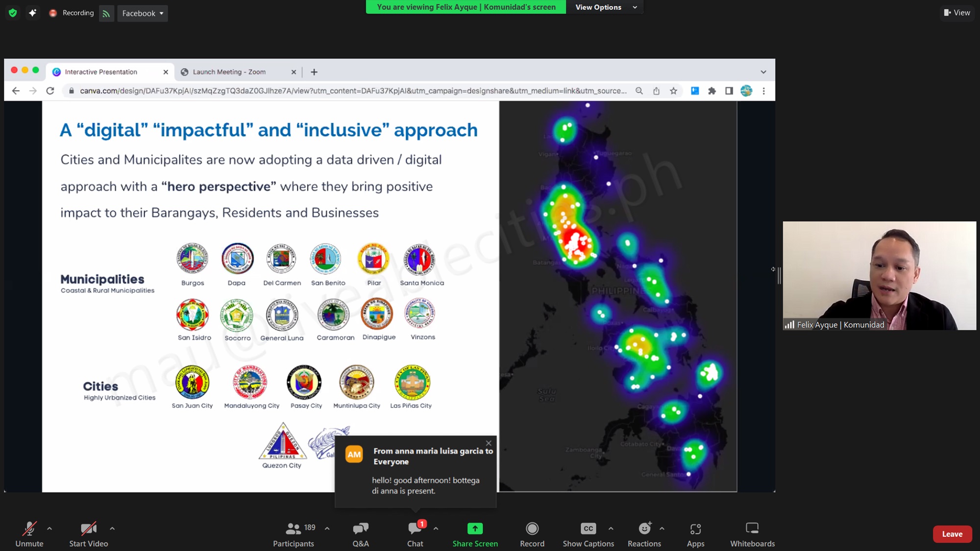Open the Extensions puzzle icon
The width and height of the screenshot is (980, 551).
coord(712,91)
